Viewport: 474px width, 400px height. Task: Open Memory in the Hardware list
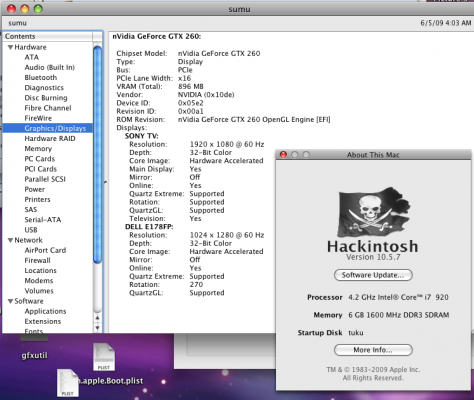click(x=38, y=149)
